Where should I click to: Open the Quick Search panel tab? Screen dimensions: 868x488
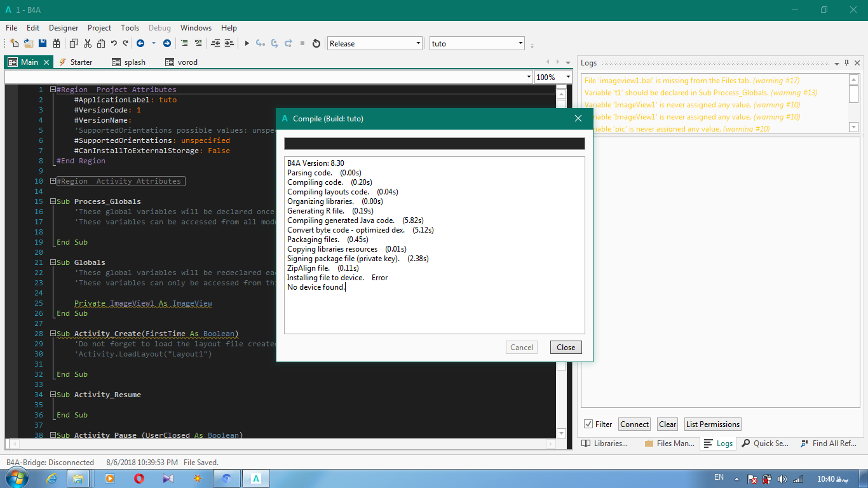tap(765, 444)
